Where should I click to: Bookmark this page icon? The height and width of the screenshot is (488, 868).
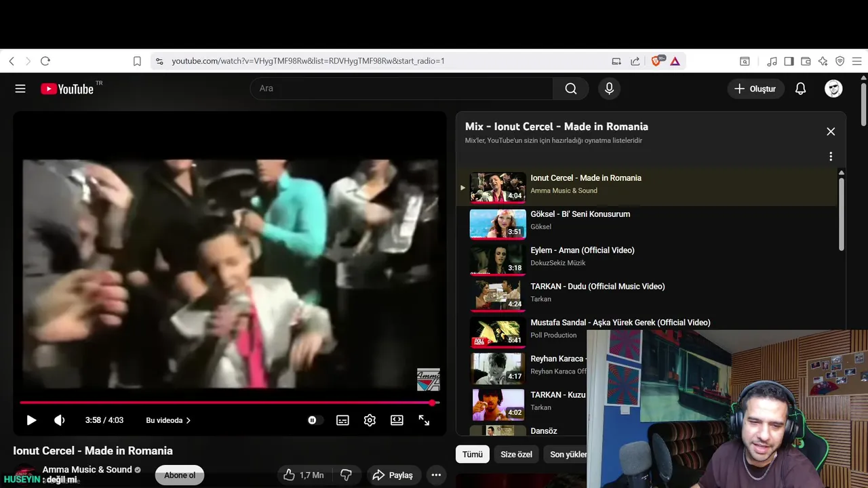[137, 61]
